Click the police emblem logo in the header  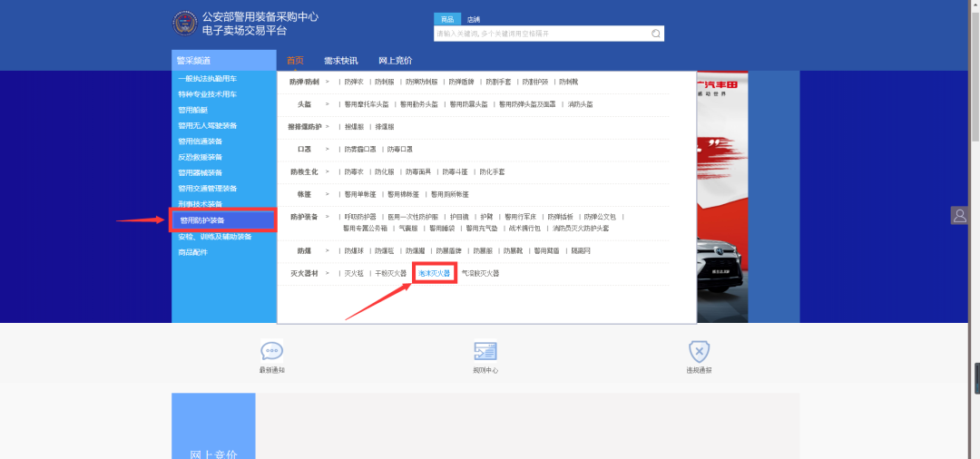(184, 23)
